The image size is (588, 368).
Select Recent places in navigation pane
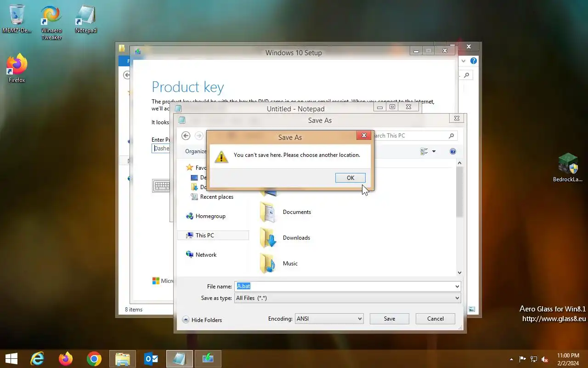(x=212, y=197)
